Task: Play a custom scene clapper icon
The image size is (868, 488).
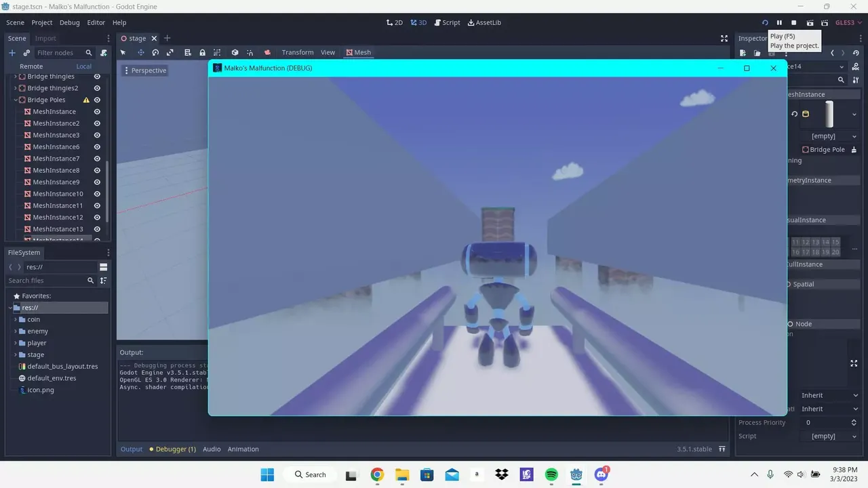Action: tap(825, 22)
